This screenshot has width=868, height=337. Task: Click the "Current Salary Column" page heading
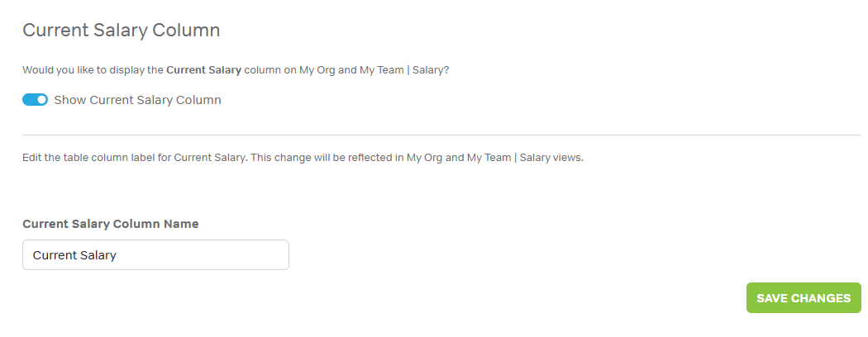[x=121, y=31]
